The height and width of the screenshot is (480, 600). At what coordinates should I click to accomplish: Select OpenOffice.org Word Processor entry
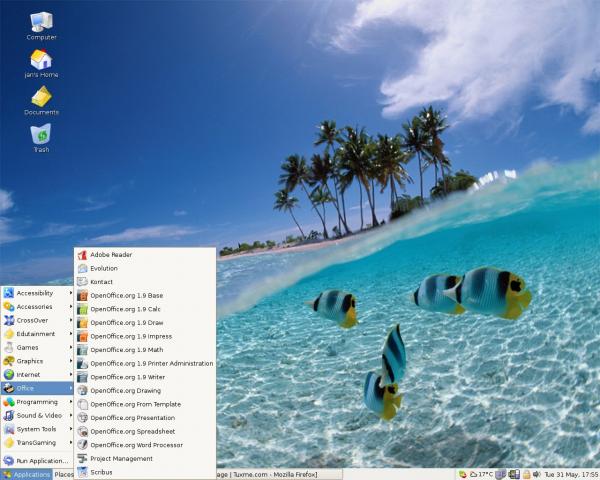tap(145, 445)
